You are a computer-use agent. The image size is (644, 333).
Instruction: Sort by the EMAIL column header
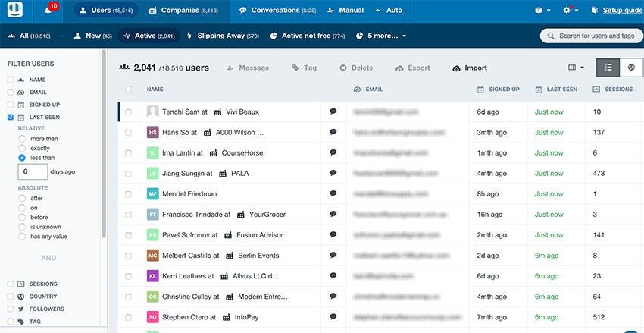click(x=368, y=89)
